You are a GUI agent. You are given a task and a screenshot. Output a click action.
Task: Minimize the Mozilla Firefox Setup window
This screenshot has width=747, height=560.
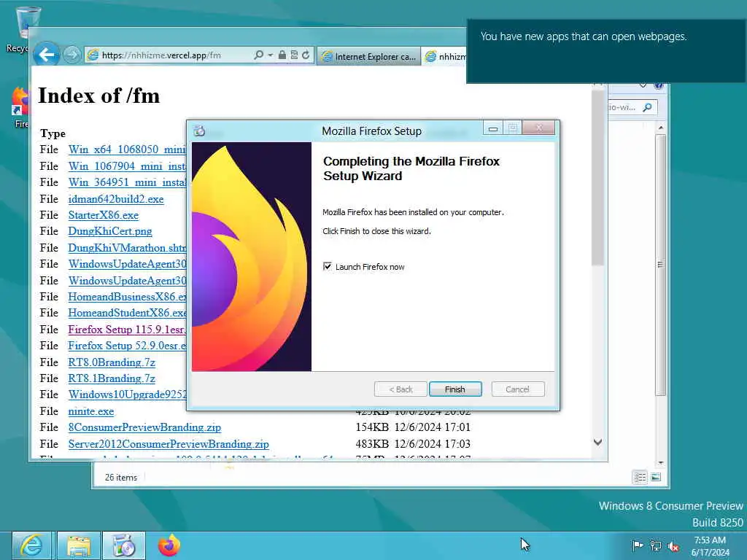493,128
